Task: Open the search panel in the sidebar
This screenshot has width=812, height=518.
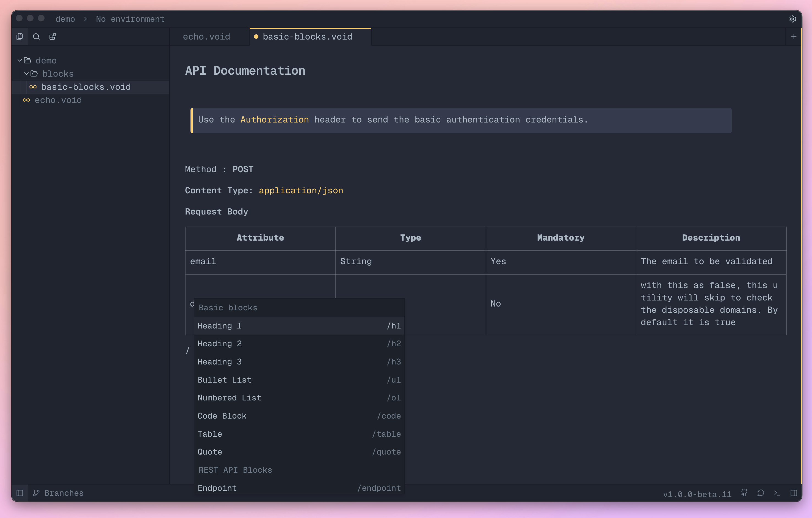Action: point(36,37)
